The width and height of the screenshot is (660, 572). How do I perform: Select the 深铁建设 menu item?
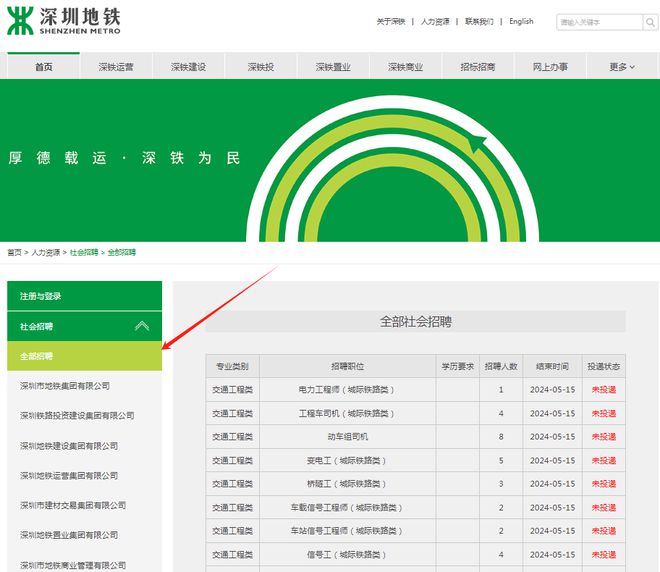click(188, 67)
